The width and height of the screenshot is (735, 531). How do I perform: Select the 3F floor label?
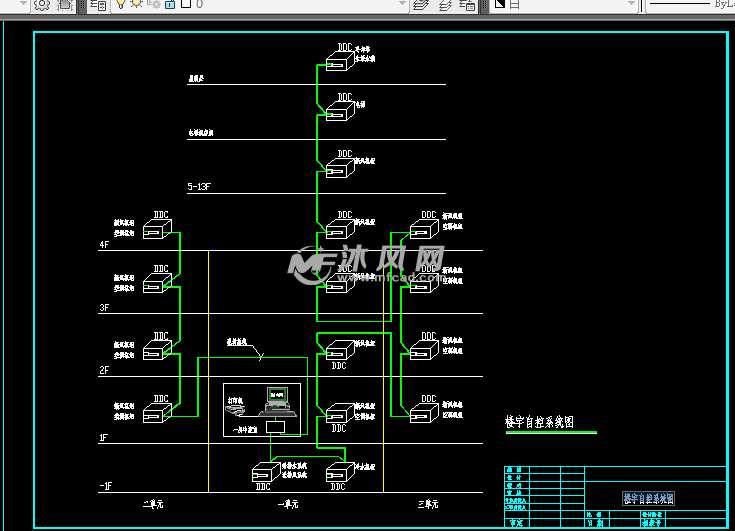click(104, 307)
